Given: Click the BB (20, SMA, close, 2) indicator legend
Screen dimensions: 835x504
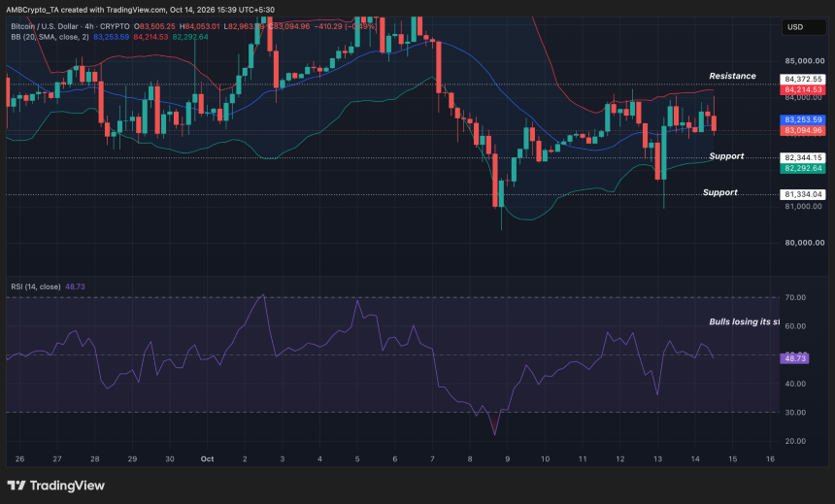Looking at the screenshot, I should coord(50,37).
